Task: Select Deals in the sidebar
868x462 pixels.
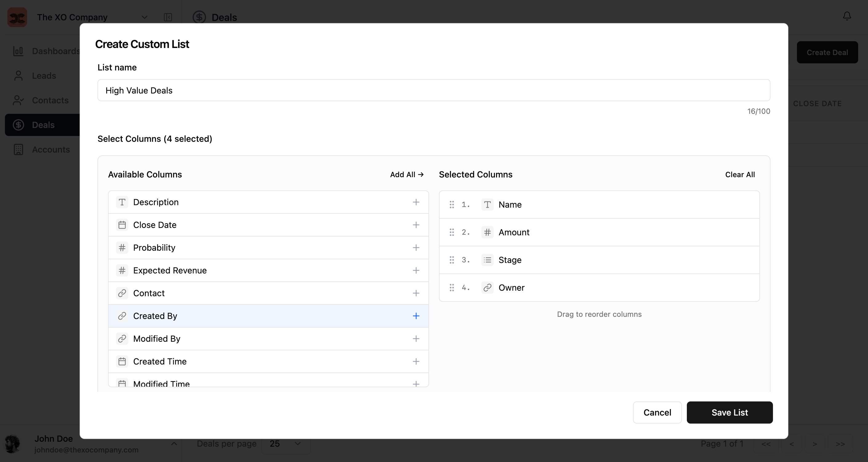Action: pyautogui.click(x=42, y=125)
